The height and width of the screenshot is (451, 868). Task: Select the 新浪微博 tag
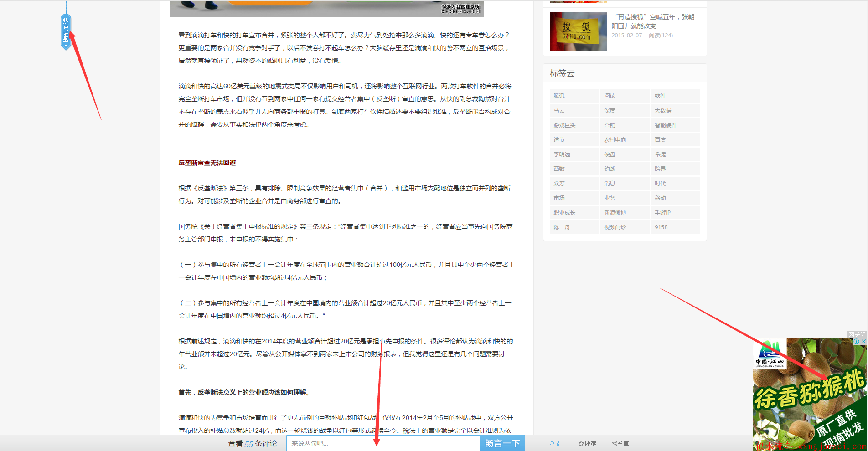pyautogui.click(x=625, y=212)
